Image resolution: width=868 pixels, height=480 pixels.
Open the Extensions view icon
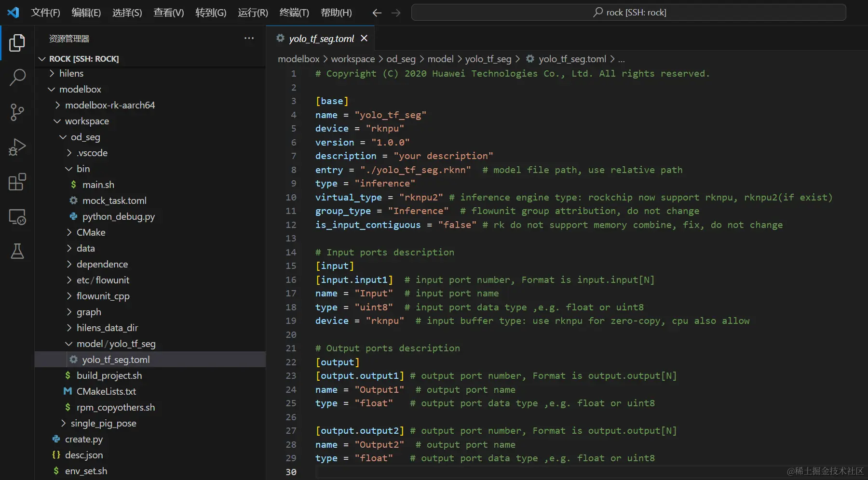[x=17, y=182]
